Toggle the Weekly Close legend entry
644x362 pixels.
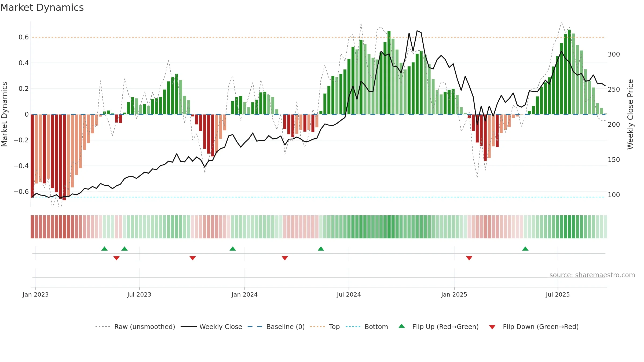click(x=211, y=327)
